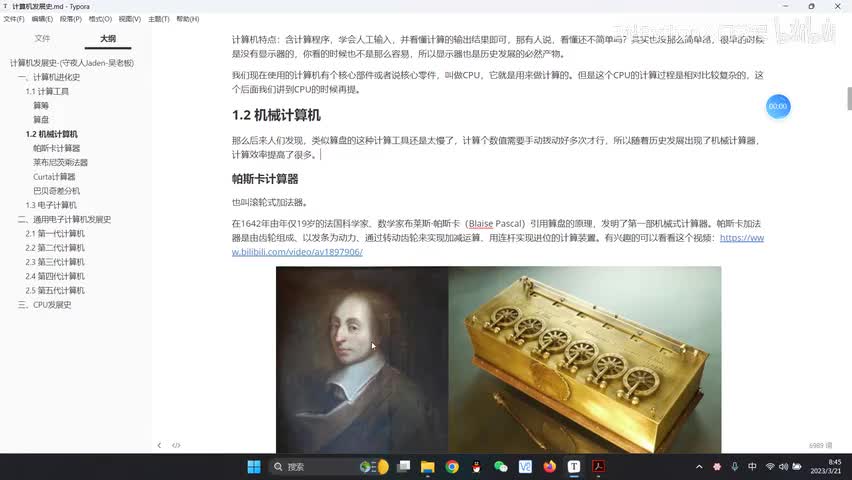Click the 帕斯卡计算器 heading in the document
The height and width of the screenshot is (480, 852).
coord(265,179)
